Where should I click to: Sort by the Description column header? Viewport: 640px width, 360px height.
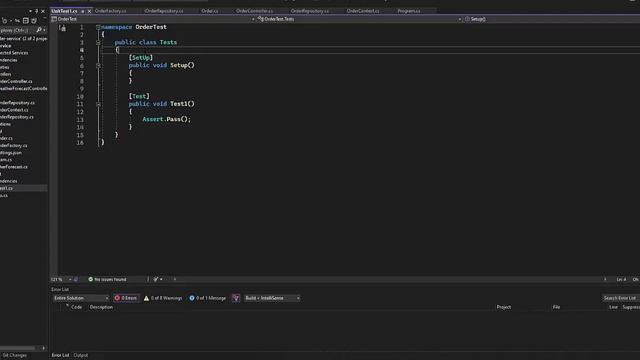(x=101, y=307)
